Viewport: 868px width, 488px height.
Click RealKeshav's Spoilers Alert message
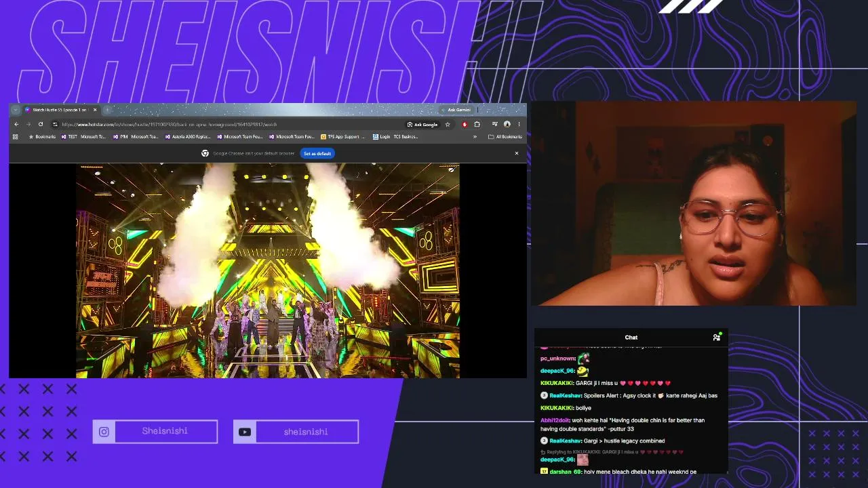(x=629, y=395)
